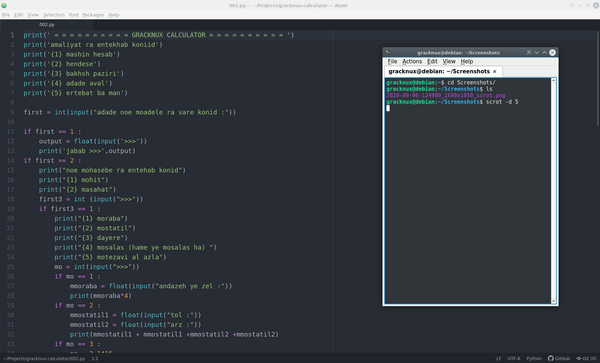Click the '{1} mashin hesab' line

[x=72, y=54]
